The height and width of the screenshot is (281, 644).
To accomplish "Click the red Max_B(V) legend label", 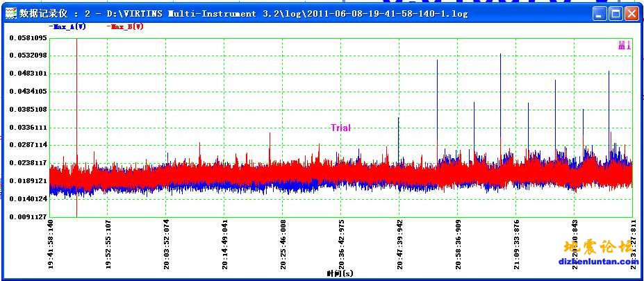I will click(x=126, y=26).
